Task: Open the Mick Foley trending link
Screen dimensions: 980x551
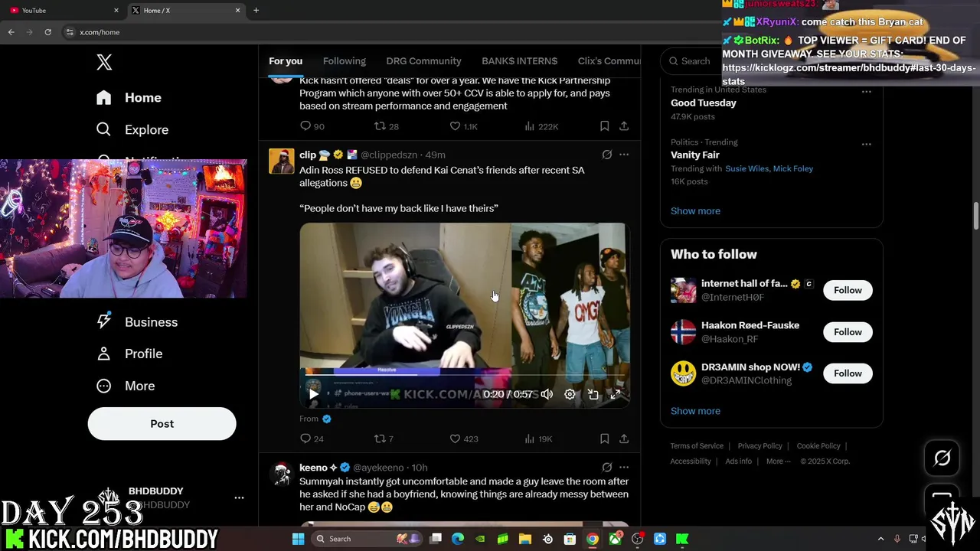Action: click(793, 168)
